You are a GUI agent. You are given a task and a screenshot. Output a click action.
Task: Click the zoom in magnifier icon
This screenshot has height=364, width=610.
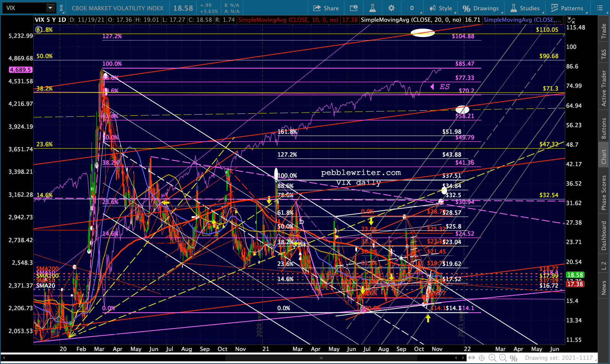pyautogui.click(x=492, y=358)
